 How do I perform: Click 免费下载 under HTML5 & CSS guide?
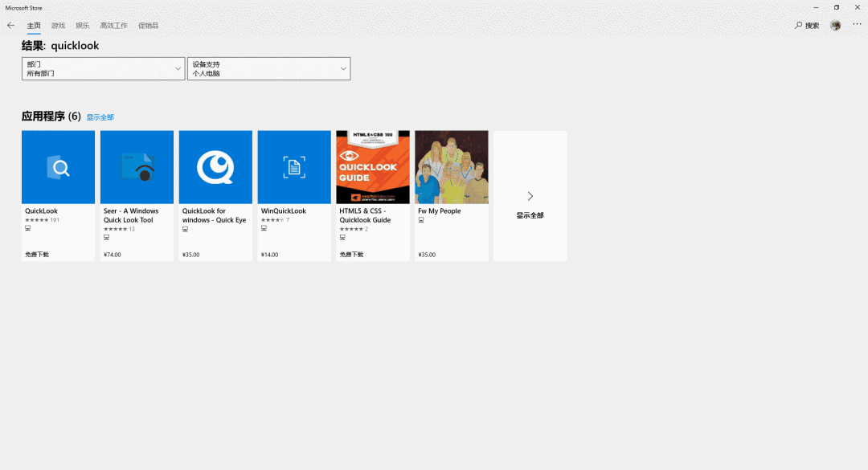point(351,255)
